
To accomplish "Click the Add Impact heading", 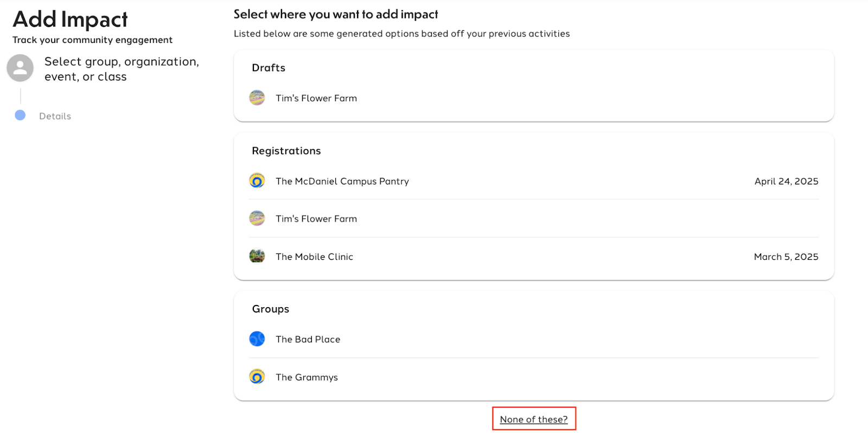I will tap(70, 20).
